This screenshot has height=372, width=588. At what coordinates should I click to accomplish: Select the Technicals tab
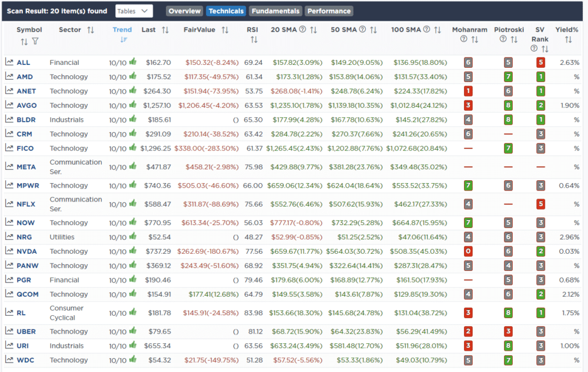226,11
